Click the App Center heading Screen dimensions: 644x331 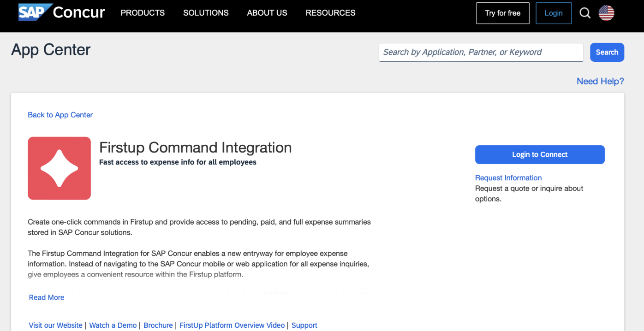(51, 50)
